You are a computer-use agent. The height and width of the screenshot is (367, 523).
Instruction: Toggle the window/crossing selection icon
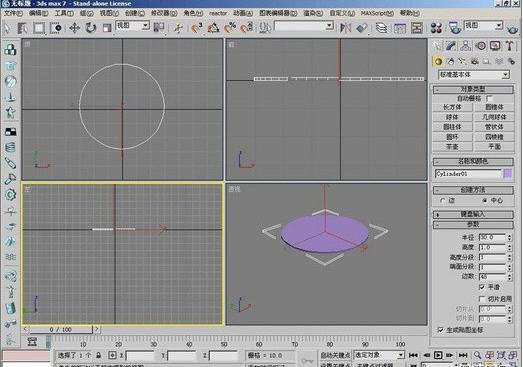[x=55, y=28]
